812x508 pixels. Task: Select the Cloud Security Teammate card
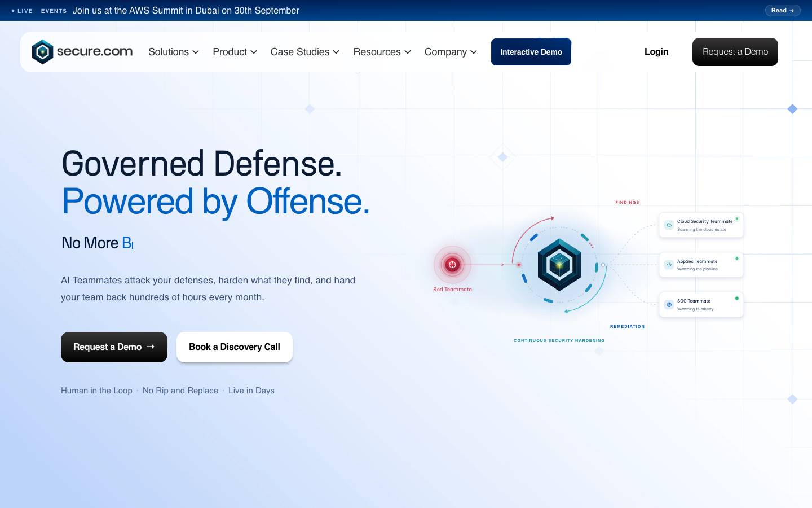(x=701, y=225)
